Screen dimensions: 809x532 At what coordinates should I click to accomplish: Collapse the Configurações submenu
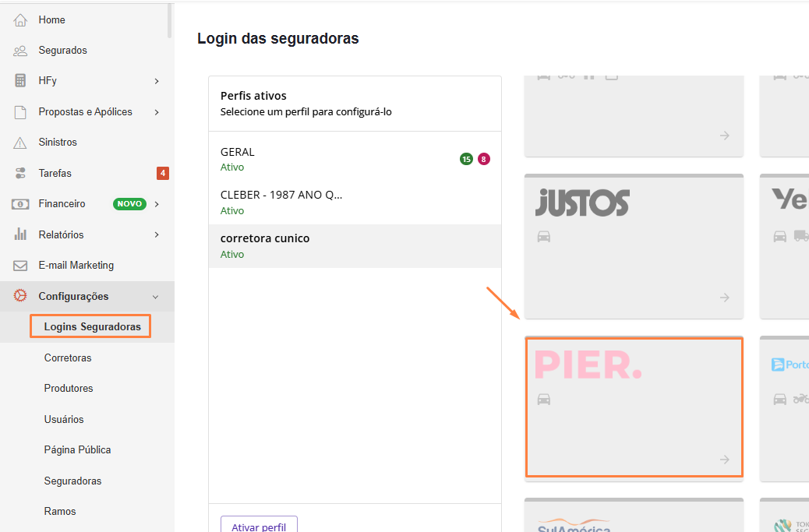coord(155,296)
